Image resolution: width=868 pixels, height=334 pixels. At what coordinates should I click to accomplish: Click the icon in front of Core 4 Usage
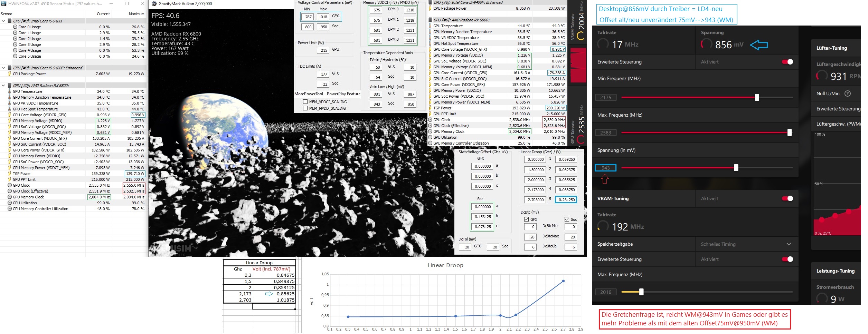tap(15, 50)
